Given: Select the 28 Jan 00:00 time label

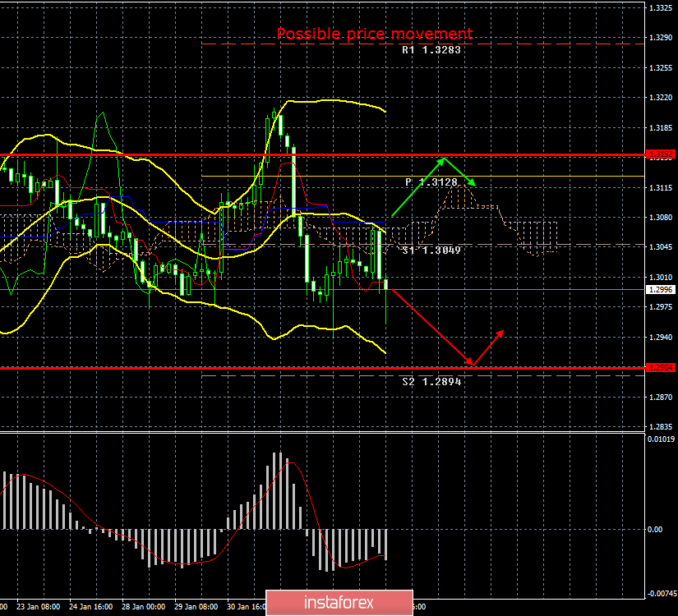Looking at the screenshot, I should coord(144,607).
